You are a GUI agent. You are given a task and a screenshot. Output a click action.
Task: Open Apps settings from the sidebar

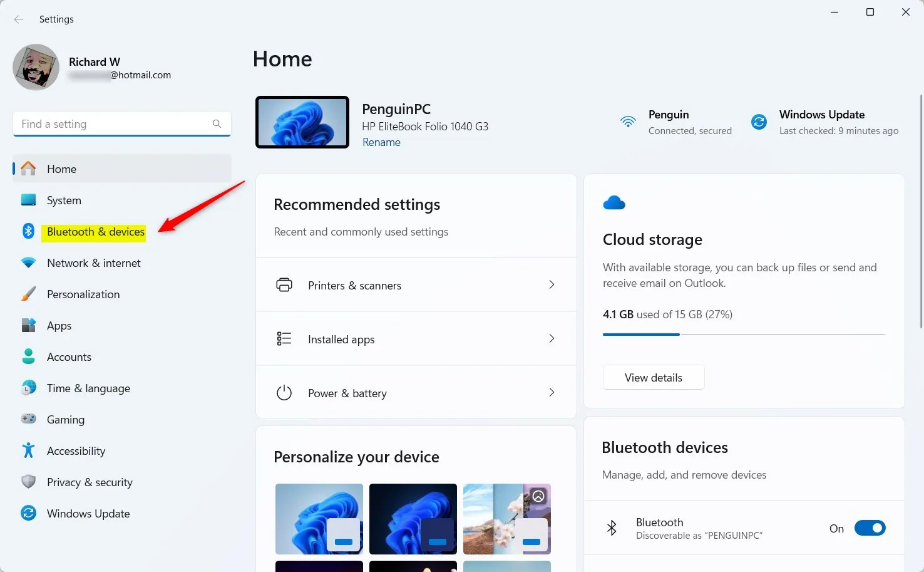tap(59, 325)
